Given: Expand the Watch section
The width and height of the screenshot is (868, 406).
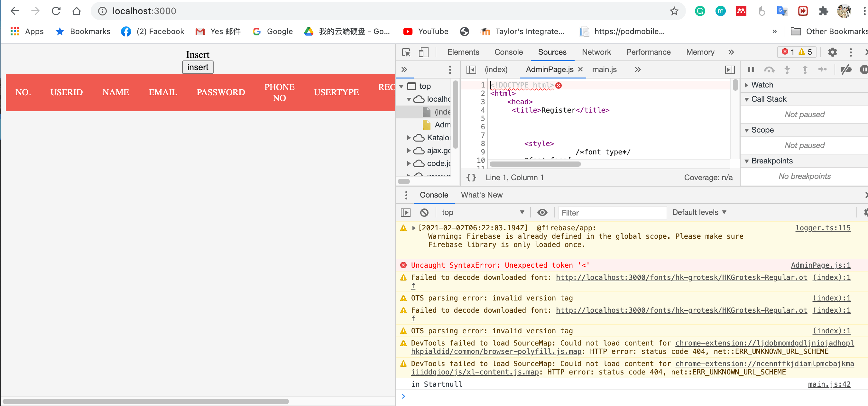Looking at the screenshot, I should (x=762, y=85).
